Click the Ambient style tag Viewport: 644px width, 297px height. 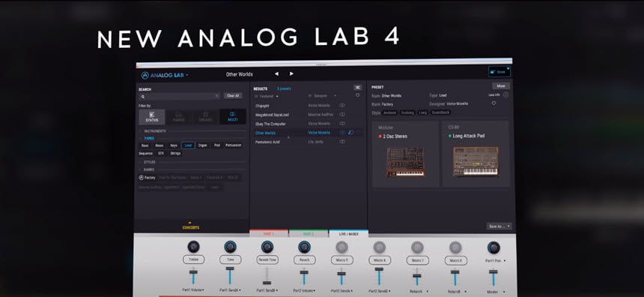389,112
